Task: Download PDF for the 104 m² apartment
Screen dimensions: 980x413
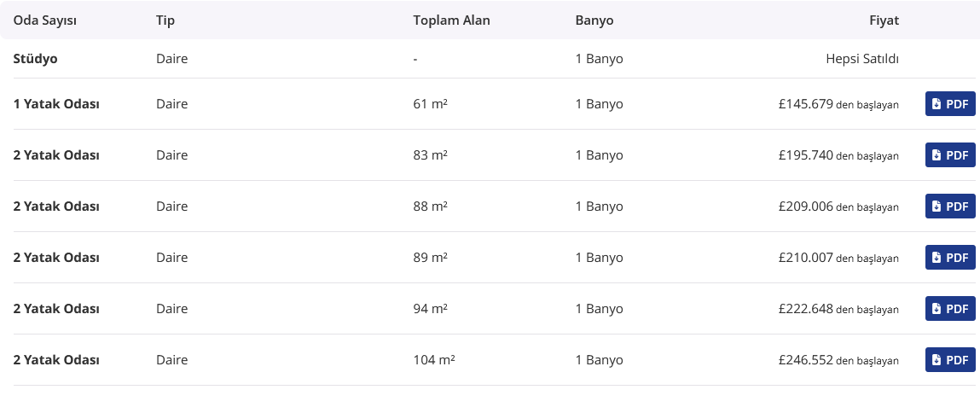Action: 950,360
